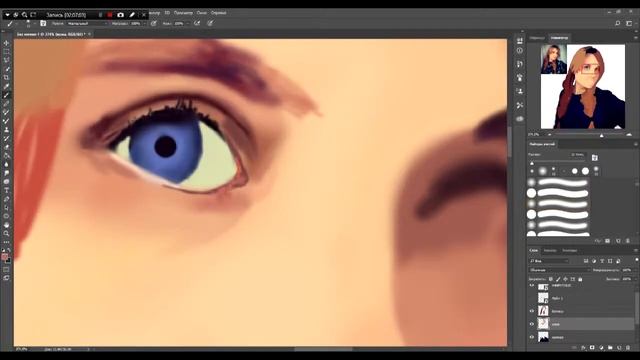640x360 pixels.
Task: Select the Blur (droplet) tool
Action: tap(6, 164)
